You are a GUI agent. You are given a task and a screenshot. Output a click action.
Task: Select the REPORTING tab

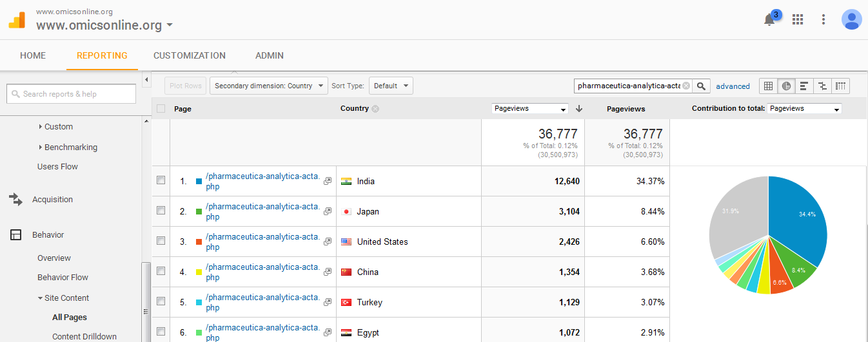(102, 55)
